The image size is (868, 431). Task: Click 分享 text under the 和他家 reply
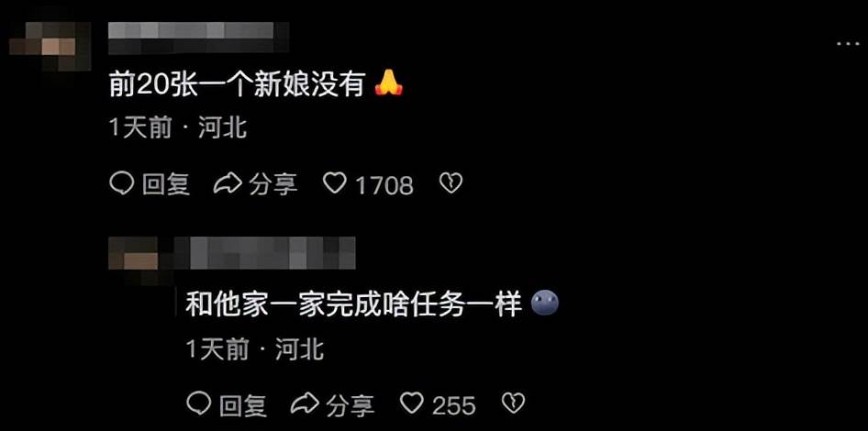350,405
